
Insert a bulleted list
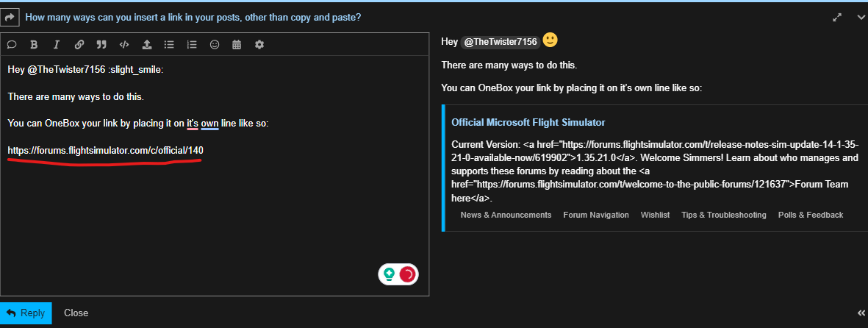coord(169,44)
